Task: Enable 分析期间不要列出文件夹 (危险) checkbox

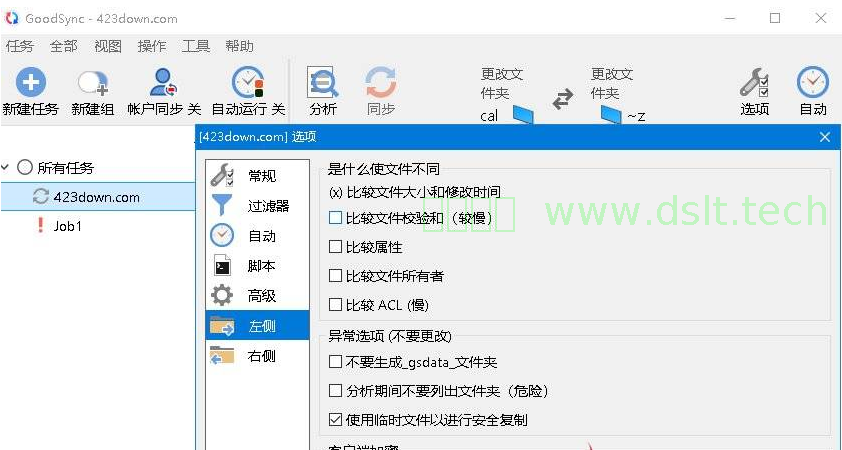Action: pyautogui.click(x=336, y=390)
